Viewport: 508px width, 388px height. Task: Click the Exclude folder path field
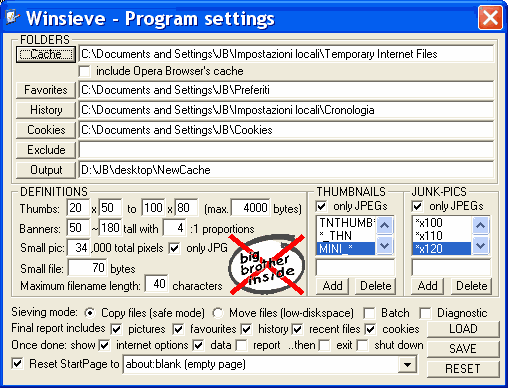pyautogui.click(x=286, y=150)
